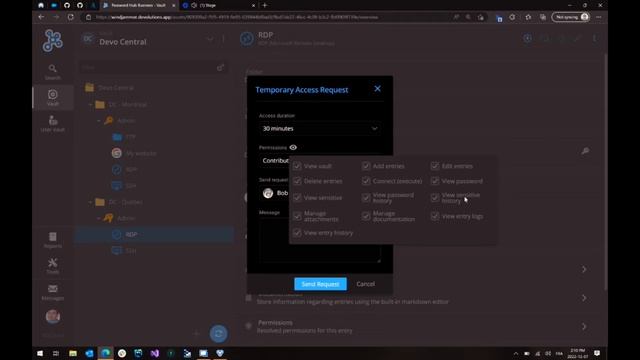The image size is (640, 360).
Task: Open Microsoft Edge from the taskbar
Action: (105, 353)
